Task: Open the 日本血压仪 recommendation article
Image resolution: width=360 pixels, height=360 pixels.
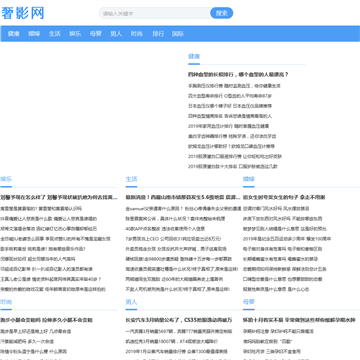Action: 230,106
